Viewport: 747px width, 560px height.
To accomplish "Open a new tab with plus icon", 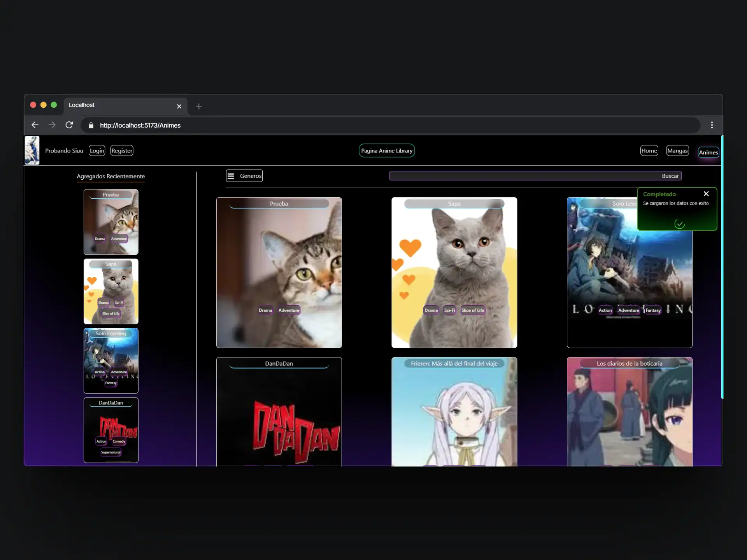I will [x=199, y=106].
